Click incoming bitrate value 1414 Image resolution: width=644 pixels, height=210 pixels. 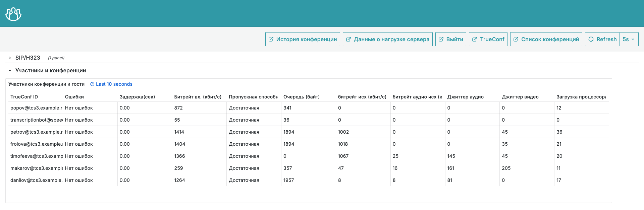pyautogui.click(x=179, y=132)
